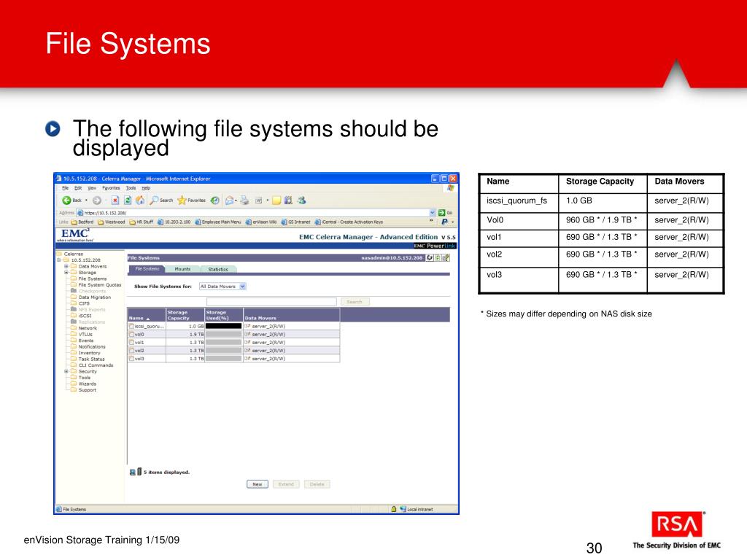747x560 pixels.
Task: Click the iscsi_quoru... file system icon
Action: tap(131, 326)
